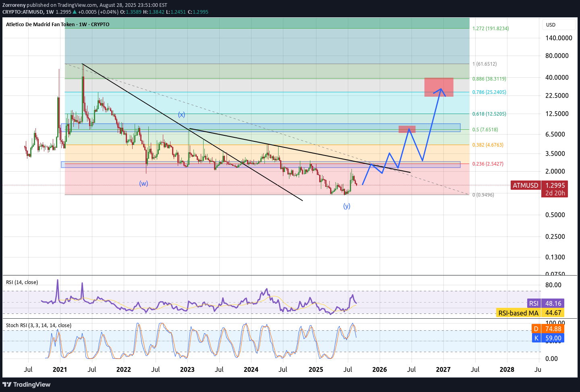580x392 pixels.
Task: Click the open value O:1.3589
Action: point(131,12)
